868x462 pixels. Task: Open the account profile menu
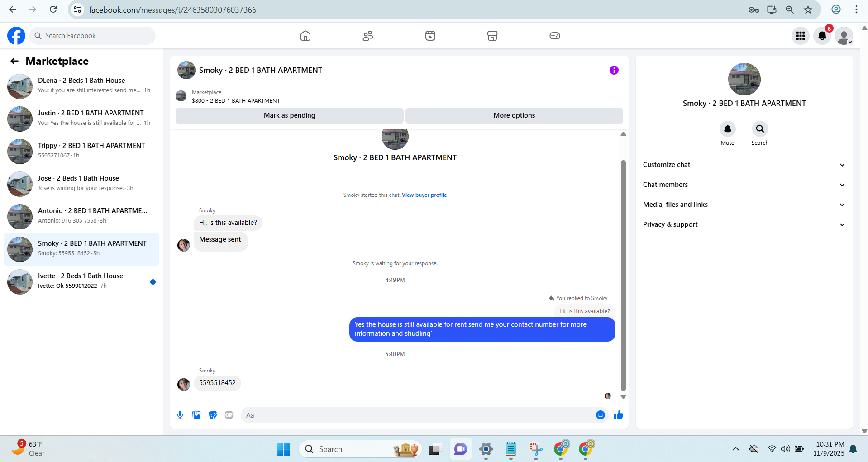(844, 36)
